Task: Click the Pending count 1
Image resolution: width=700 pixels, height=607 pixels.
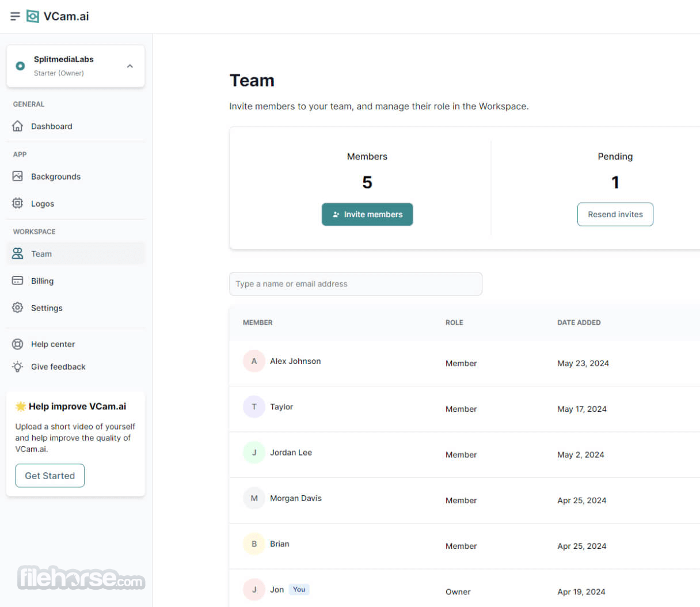Action: pos(615,183)
